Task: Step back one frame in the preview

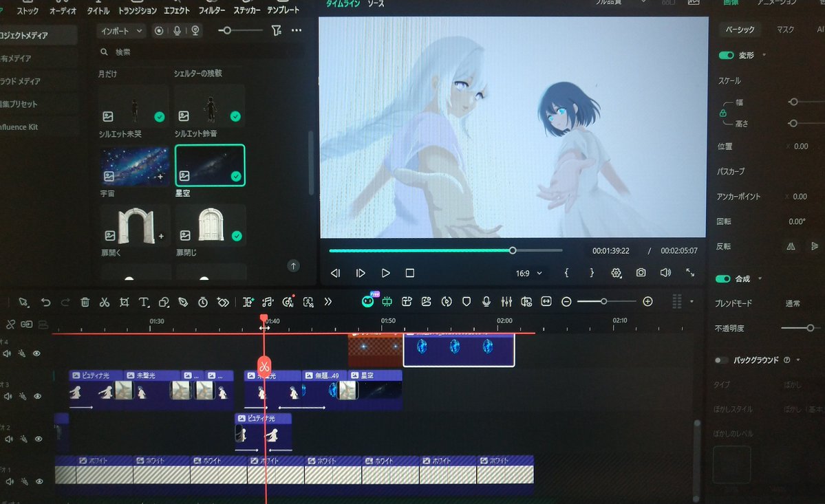Action: point(335,273)
